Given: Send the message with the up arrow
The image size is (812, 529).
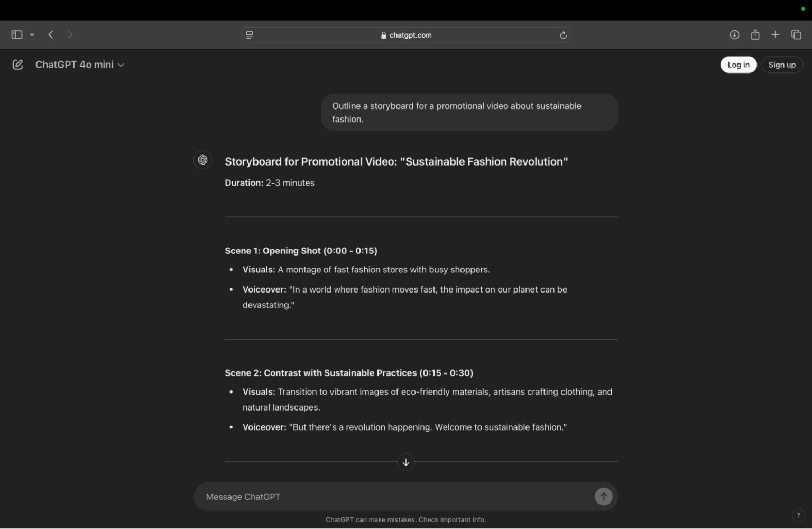Looking at the screenshot, I should tap(603, 496).
